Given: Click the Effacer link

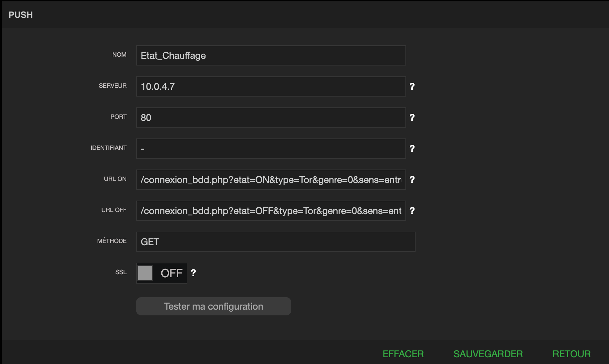Looking at the screenshot, I should point(403,354).
